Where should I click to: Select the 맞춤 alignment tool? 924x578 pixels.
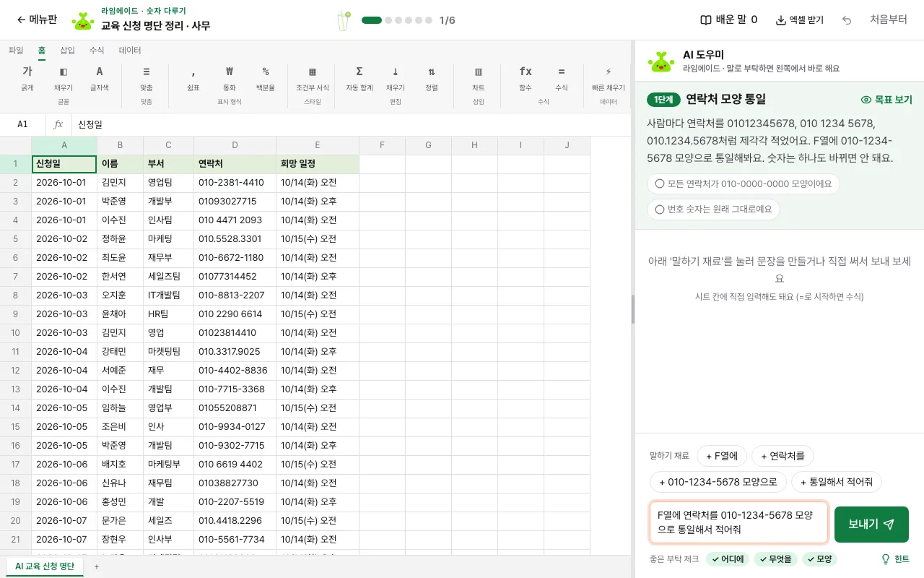click(x=147, y=78)
